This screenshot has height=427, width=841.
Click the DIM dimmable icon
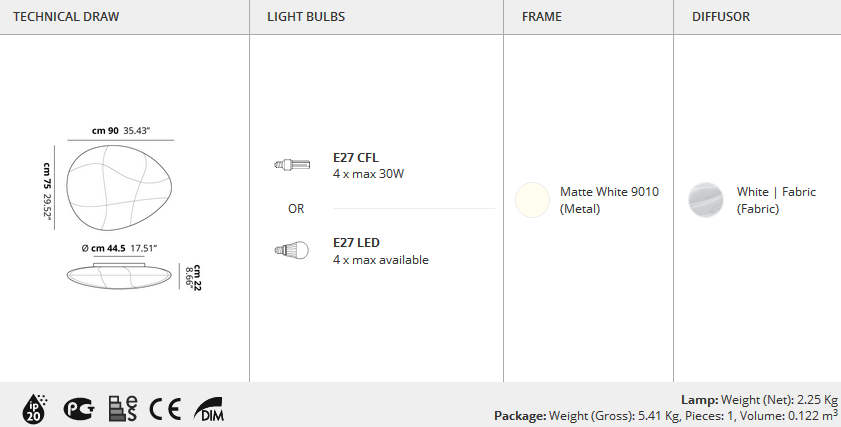[x=209, y=409]
